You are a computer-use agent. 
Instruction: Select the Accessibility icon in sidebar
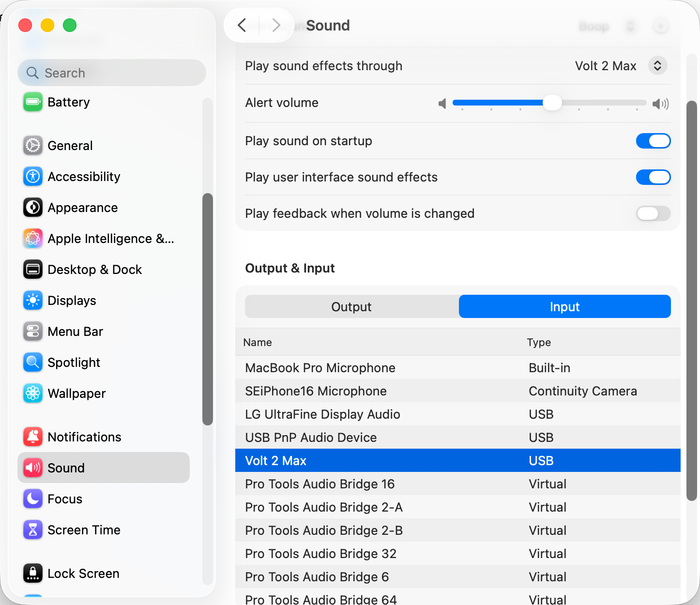tap(33, 177)
